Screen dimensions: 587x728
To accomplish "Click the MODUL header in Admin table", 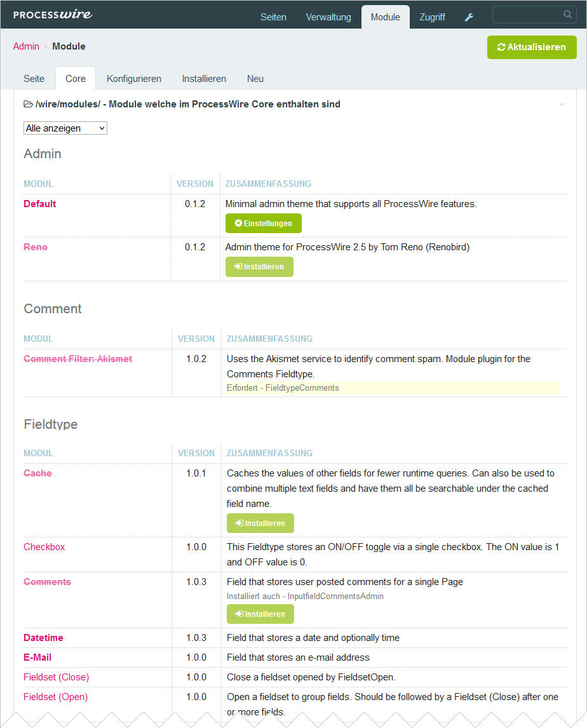I will point(39,184).
